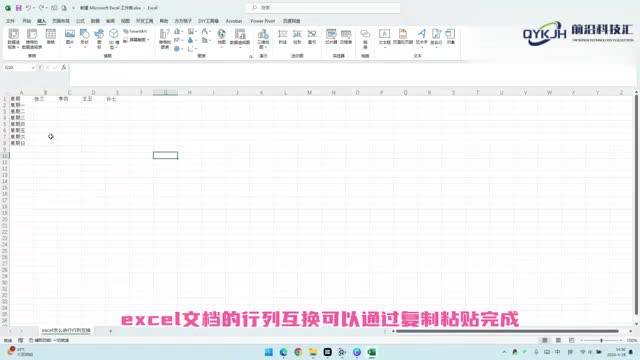Open the Power Pivot tab
The image size is (640, 360).
tap(263, 21)
